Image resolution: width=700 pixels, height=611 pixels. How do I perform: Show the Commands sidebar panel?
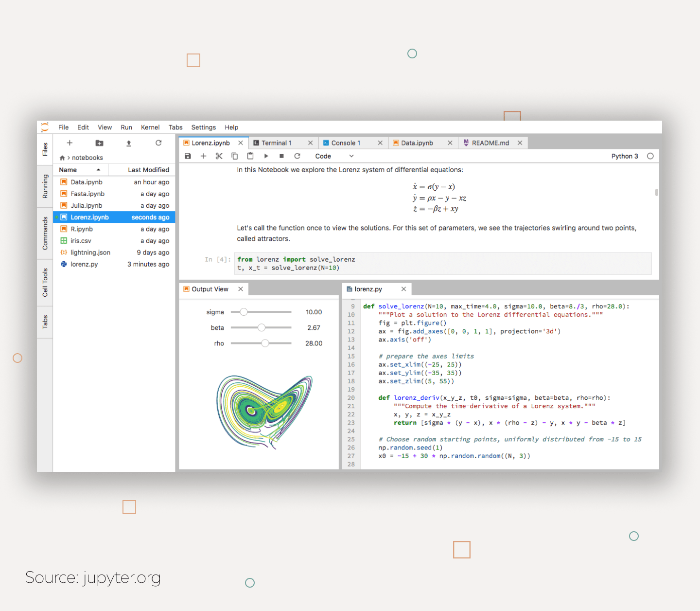click(45, 233)
